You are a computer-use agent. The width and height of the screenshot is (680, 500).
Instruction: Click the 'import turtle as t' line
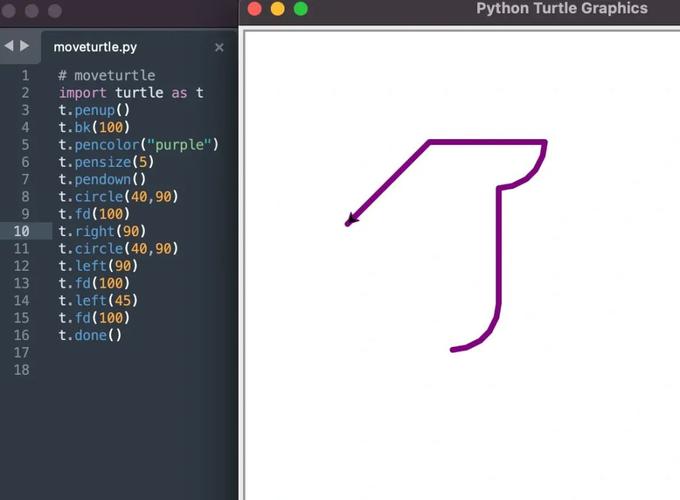[131, 93]
